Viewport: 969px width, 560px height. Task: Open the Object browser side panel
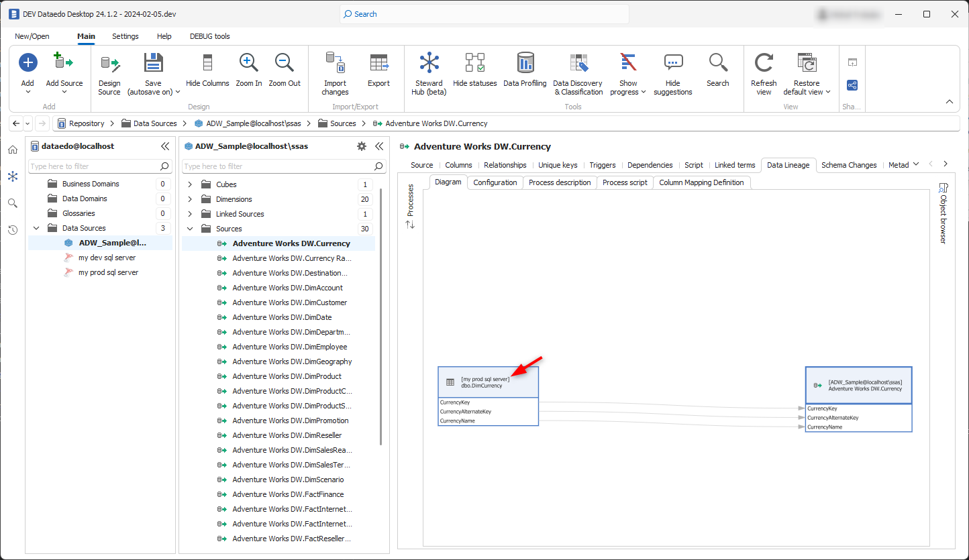pos(943,213)
